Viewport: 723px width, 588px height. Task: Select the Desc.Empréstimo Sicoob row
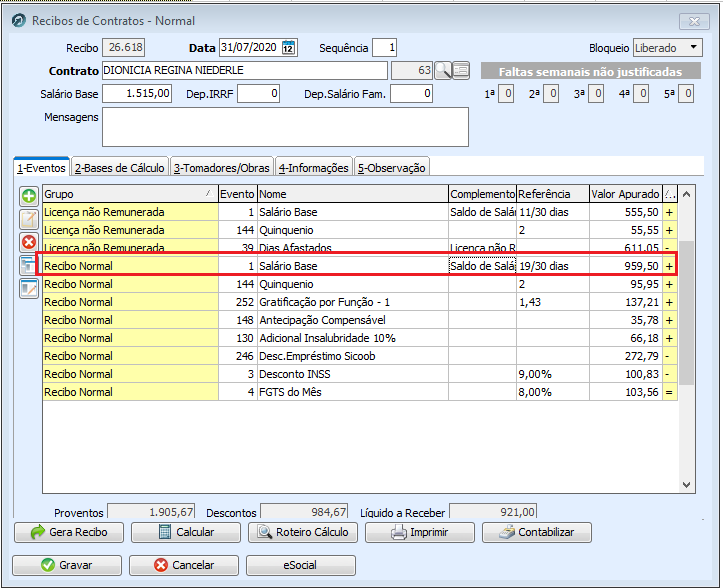[360, 356]
